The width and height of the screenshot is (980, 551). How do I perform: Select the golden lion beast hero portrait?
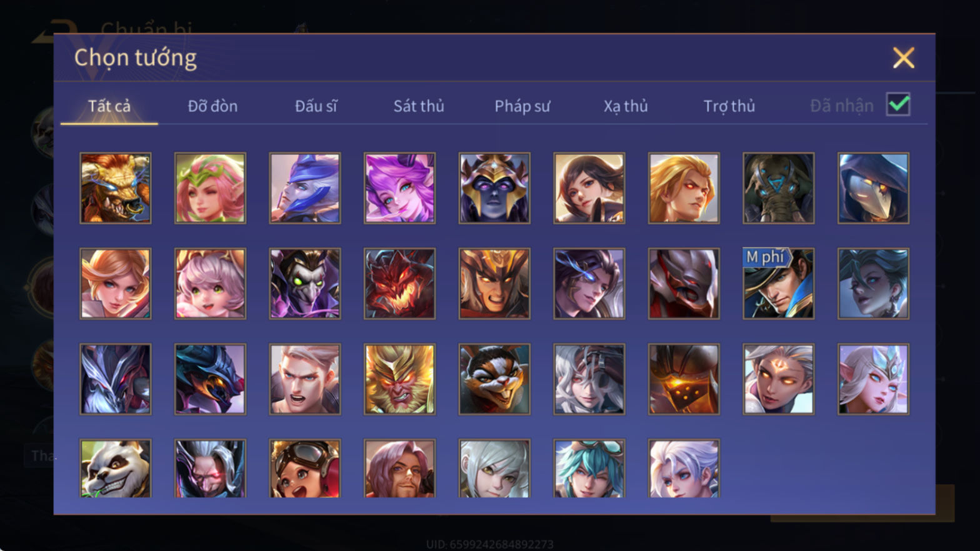[x=116, y=188]
